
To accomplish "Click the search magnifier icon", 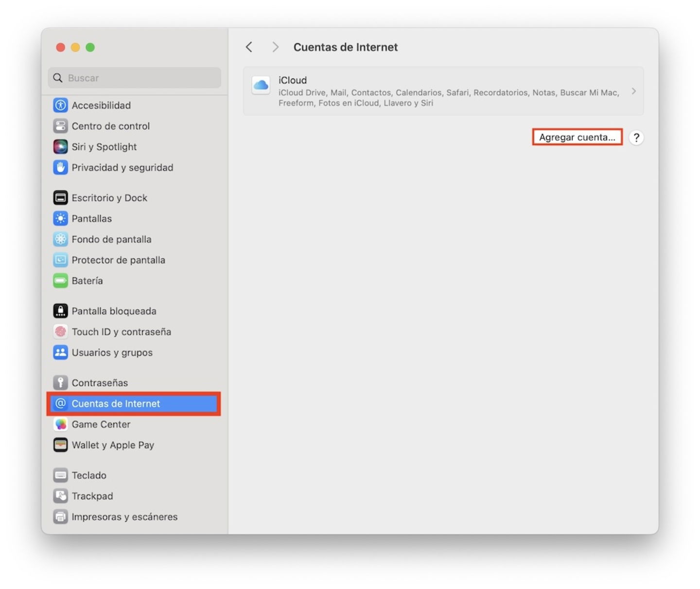I will tap(58, 78).
